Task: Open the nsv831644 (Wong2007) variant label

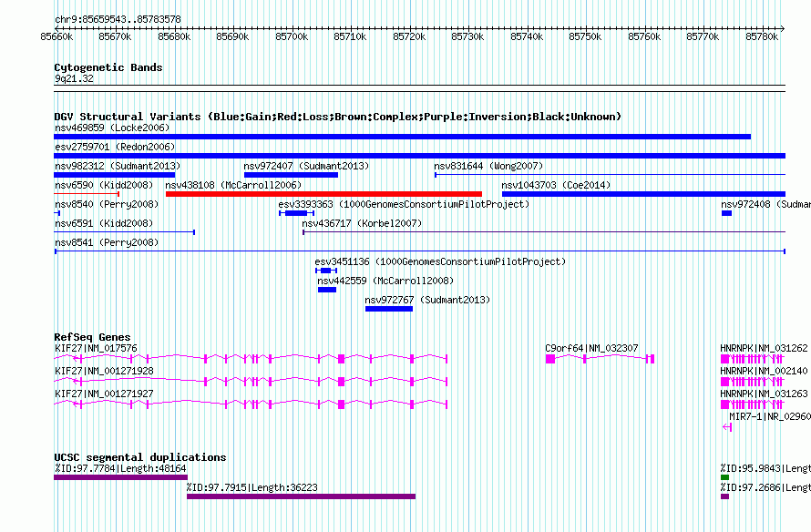Action: point(488,166)
